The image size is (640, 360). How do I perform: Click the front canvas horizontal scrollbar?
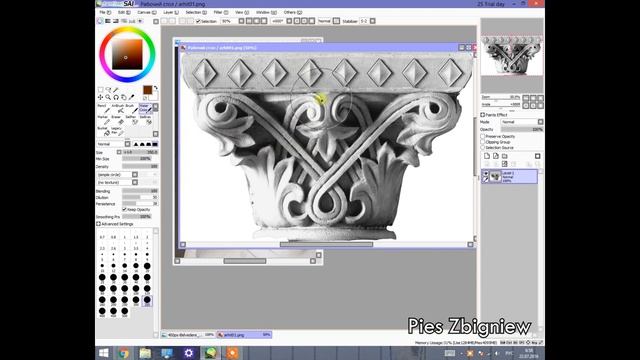326,244
